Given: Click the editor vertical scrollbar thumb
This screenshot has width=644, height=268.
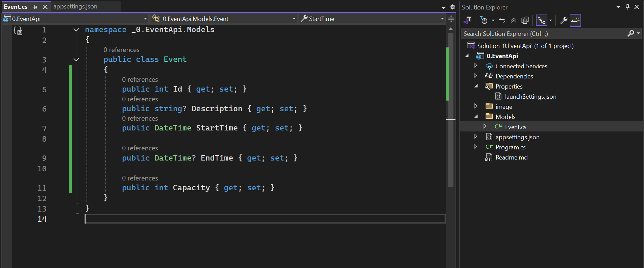Looking at the screenshot, I should (x=451, y=110).
